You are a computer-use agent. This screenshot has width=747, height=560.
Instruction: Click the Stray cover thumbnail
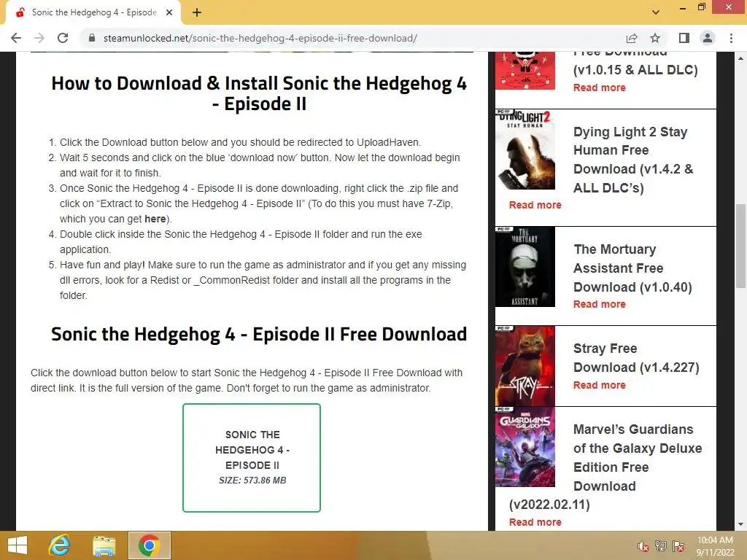tap(525, 366)
